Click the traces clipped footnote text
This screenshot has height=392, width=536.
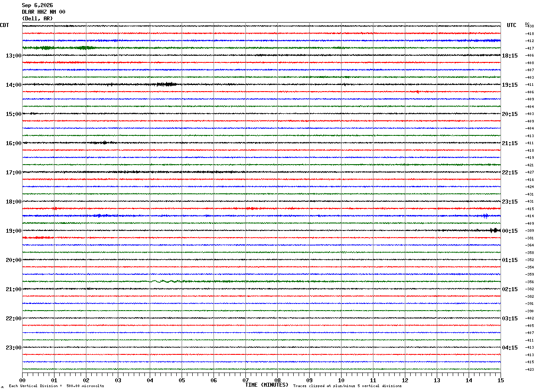347,386
